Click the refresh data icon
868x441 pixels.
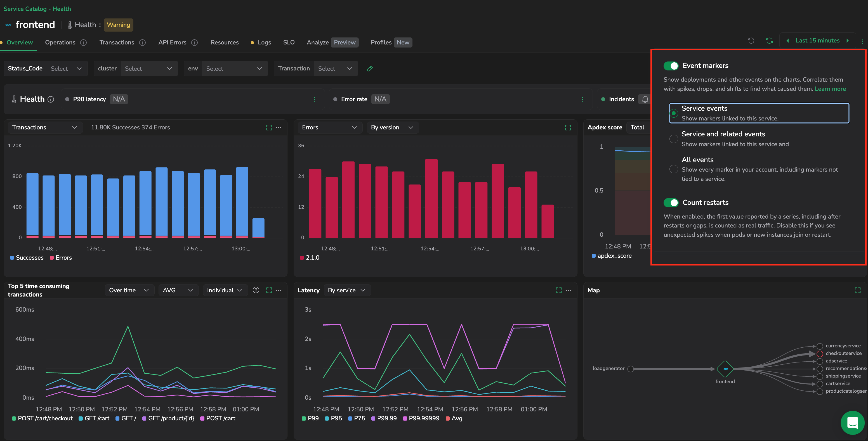pos(769,41)
